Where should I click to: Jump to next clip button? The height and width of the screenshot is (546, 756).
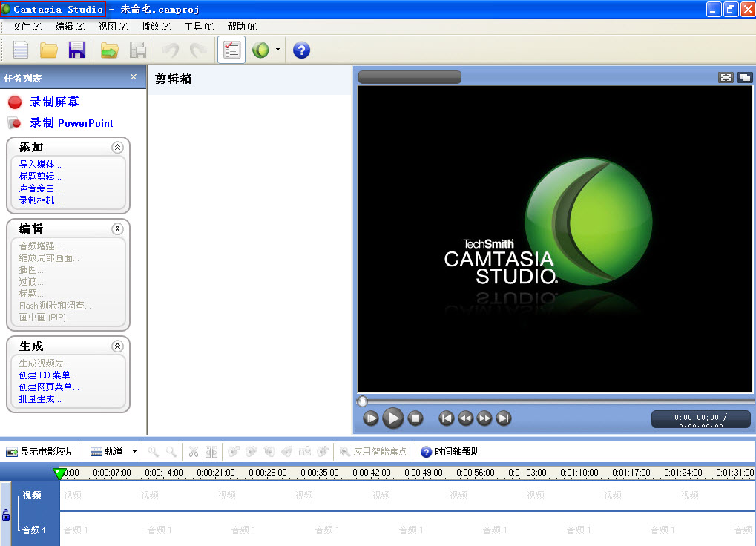point(504,418)
